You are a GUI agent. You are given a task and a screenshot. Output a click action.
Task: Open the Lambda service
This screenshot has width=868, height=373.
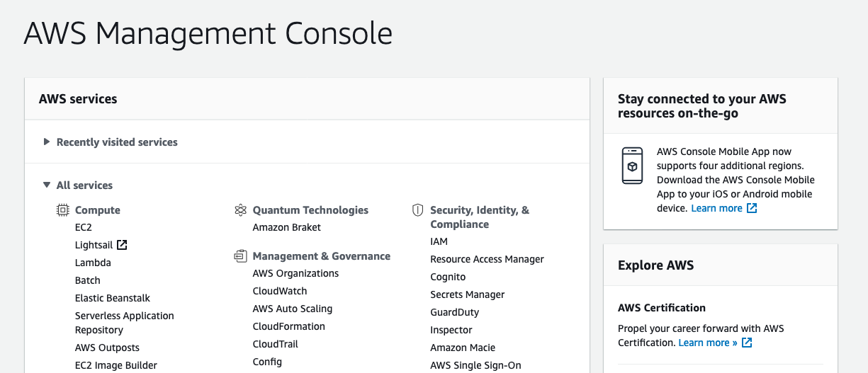tap(93, 263)
